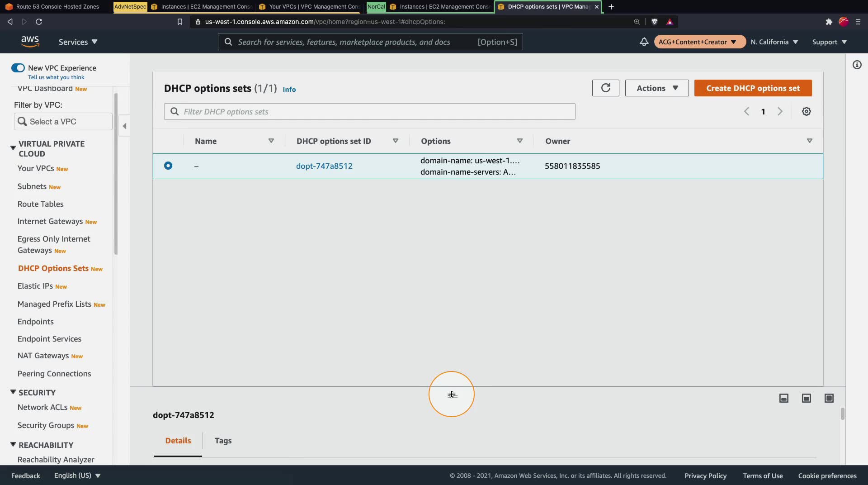Open the Actions dropdown
The width and height of the screenshot is (868, 485).
pyautogui.click(x=657, y=88)
